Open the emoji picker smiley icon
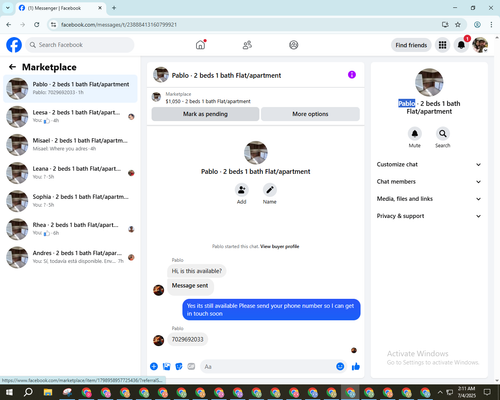Viewport: 500px width, 400px height. (x=340, y=367)
